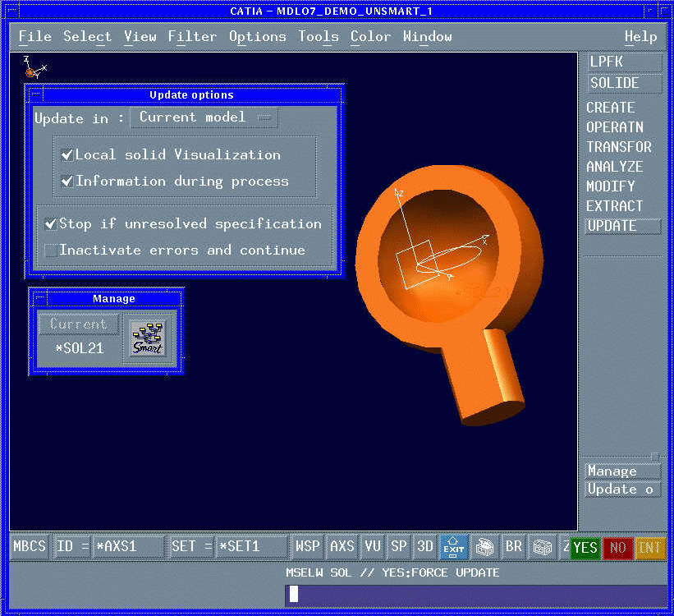The height and width of the screenshot is (616, 674).
Task: Click the VU toolbar button
Action: 372,547
